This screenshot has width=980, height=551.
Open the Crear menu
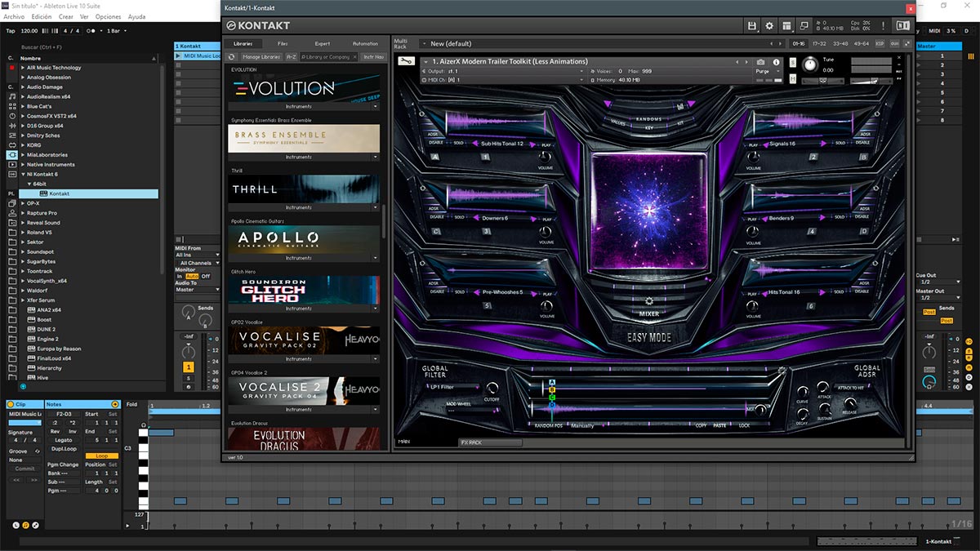click(x=66, y=16)
